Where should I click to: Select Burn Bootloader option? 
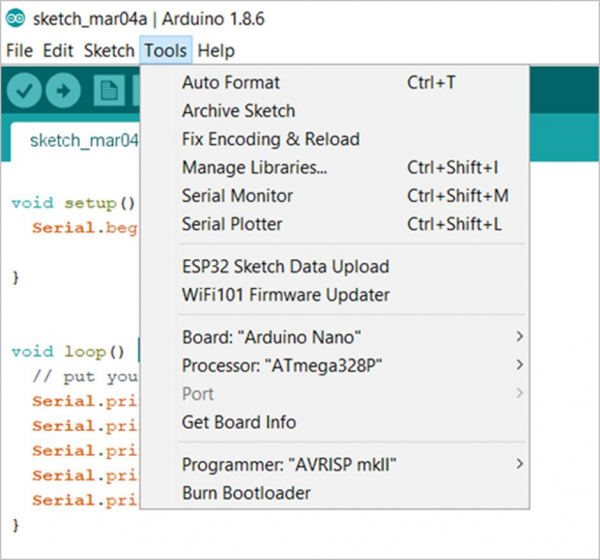click(x=246, y=493)
